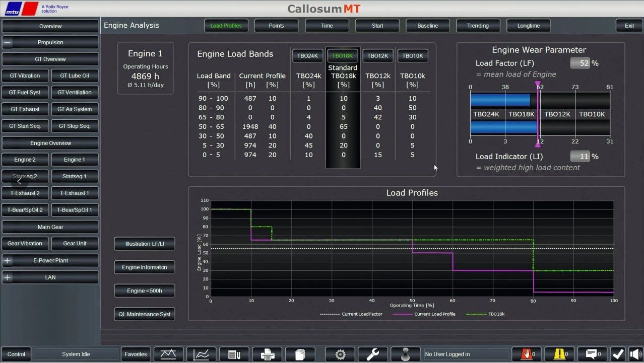
Task: Open the Baseline tab
Action: pos(427,26)
